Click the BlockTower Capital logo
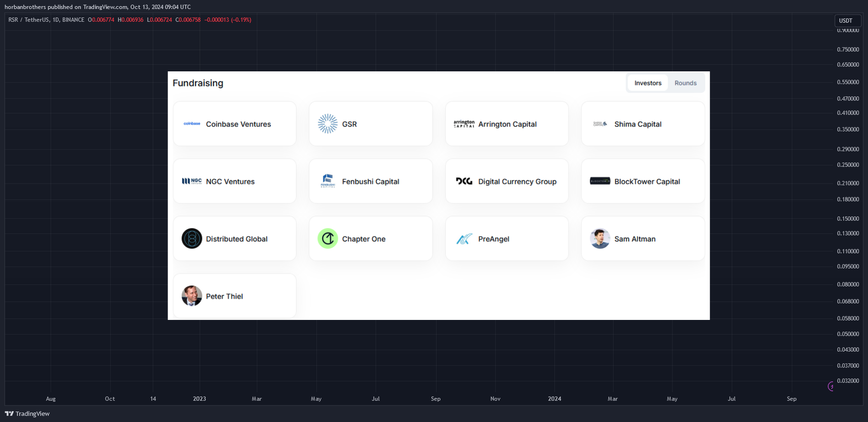868x422 pixels. [600, 181]
